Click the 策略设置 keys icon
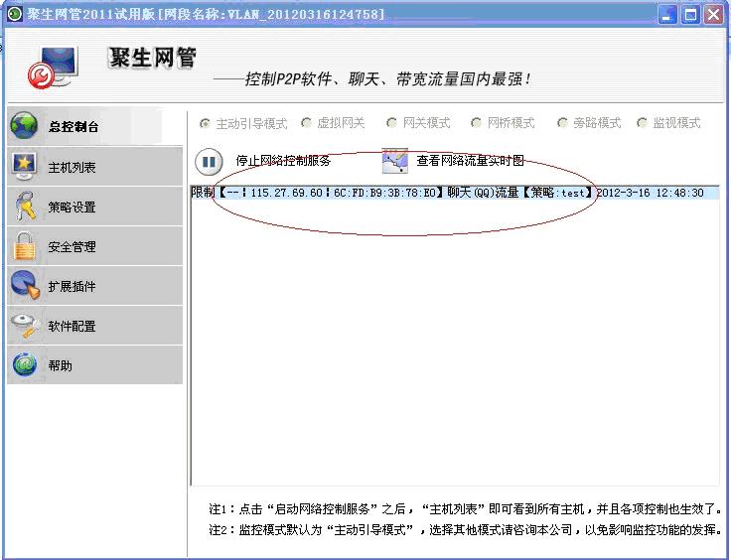This screenshot has width=731, height=560. pyautogui.click(x=24, y=207)
